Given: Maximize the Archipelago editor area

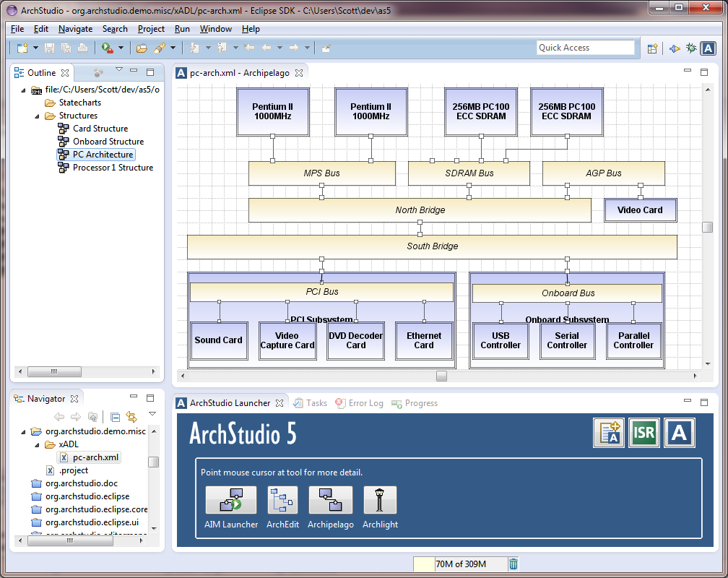Looking at the screenshot, I should click(704, 72).
